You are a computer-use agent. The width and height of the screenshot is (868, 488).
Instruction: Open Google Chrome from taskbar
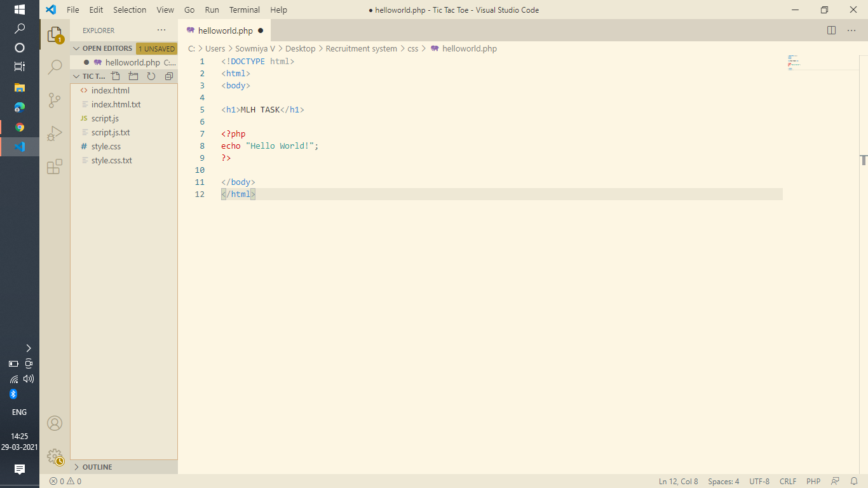click(20, 127)
